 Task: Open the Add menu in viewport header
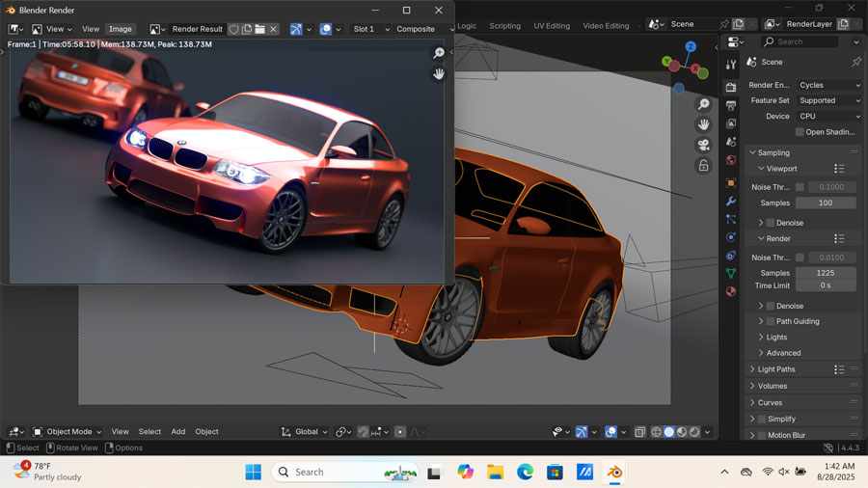tap(178, 432)
